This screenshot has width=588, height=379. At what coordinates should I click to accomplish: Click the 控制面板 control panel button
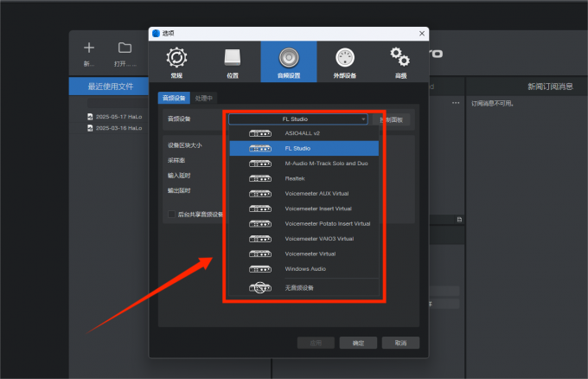pyautogui.click(x=391, y=119)
